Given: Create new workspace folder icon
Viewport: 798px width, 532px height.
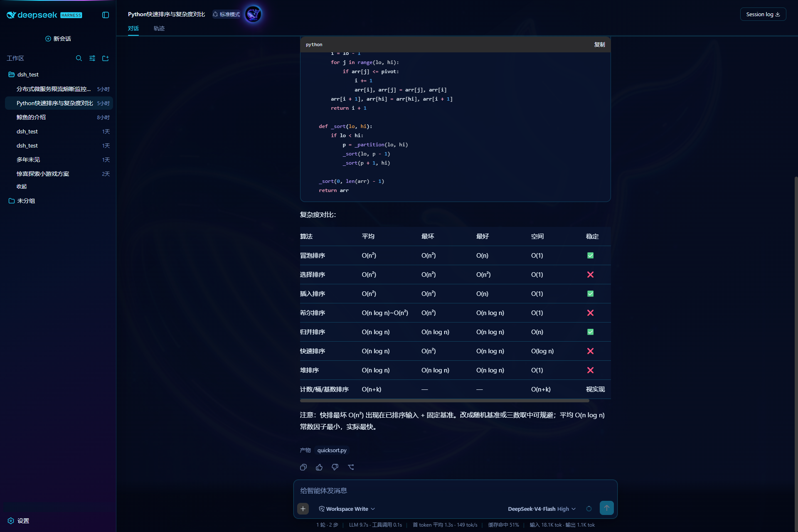Looking at the screenshot, I should [x=106, y=58].
